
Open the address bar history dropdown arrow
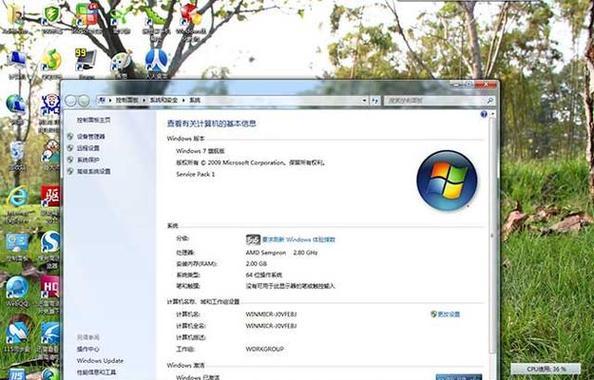(x=364, y=100)
